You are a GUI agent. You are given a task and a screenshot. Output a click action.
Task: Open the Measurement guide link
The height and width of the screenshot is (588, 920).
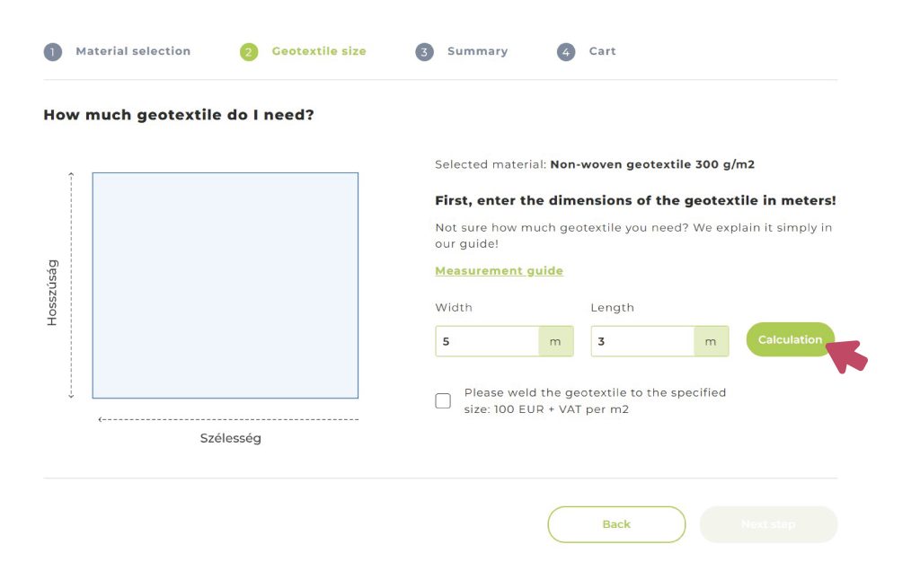[499, 270]
